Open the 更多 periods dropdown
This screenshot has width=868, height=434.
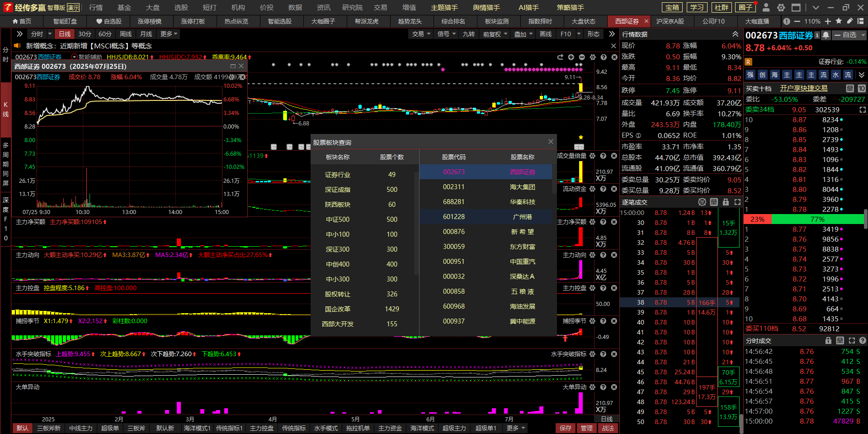[169, 34]
